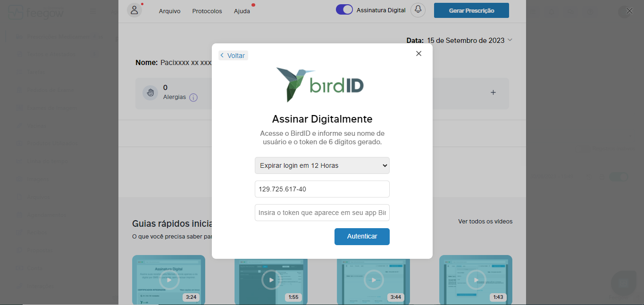Click the allergies hand icon

coord(151,92)
